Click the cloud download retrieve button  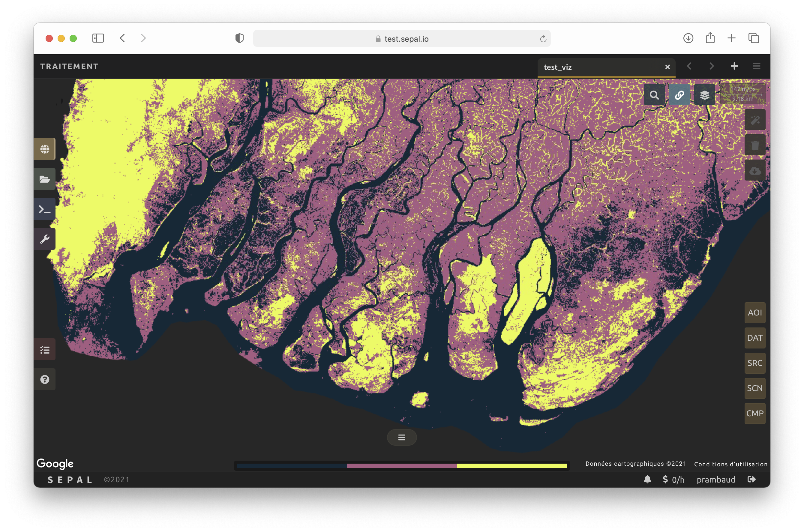pyautogui.click(x=755, y=170)
